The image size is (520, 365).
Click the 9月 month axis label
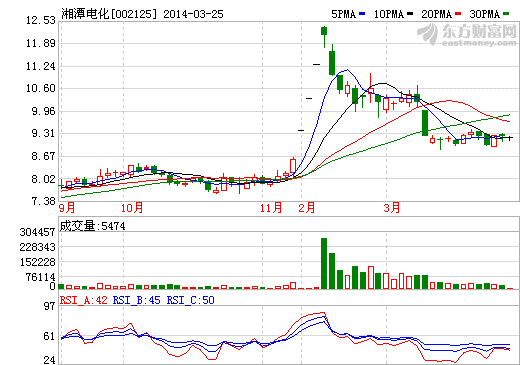pyautogui.click(x=67, y=208)
